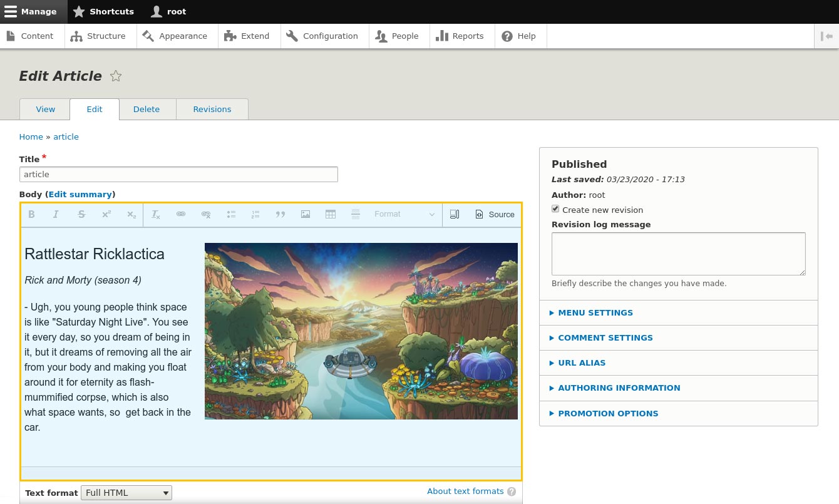The width and height of the screenshot is (839, 504).
Task: Insert a numbered list
Action: [x=255, y=214]
